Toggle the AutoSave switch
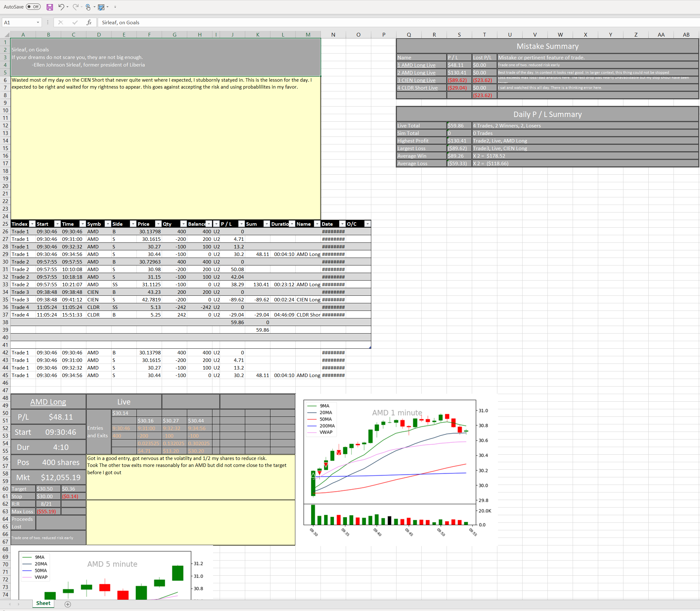Viewport: 700px width, 611px height. (x=33, y=7)
